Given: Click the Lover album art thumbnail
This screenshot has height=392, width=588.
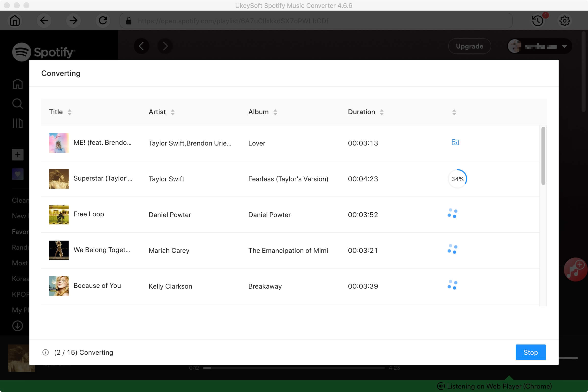Looking at the screenshot, I should (58, 143).
